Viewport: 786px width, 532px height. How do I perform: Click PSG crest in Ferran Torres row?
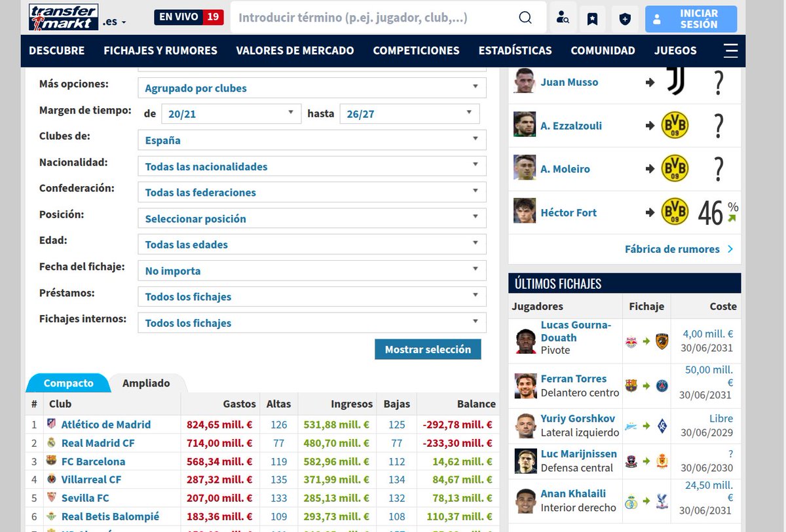(x=662, y=386)
